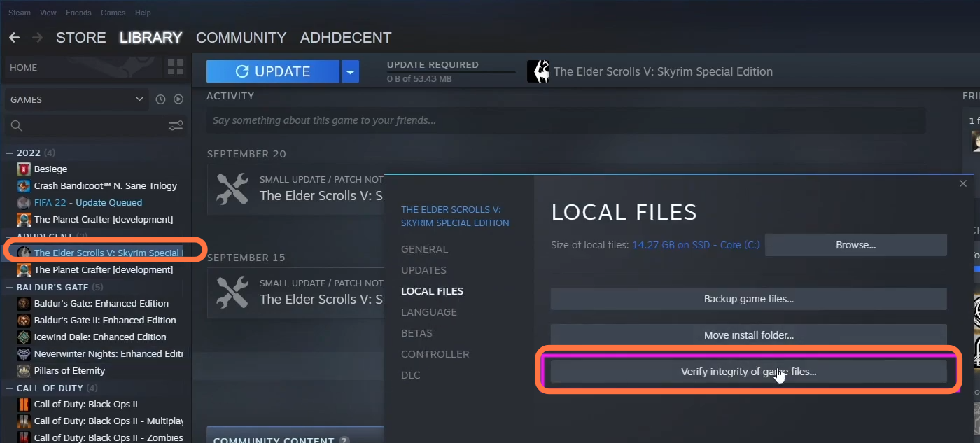This screenshot has width=980, height=443.
Task: Click Neverwinter Nights game icon
Action: point(24,353)
